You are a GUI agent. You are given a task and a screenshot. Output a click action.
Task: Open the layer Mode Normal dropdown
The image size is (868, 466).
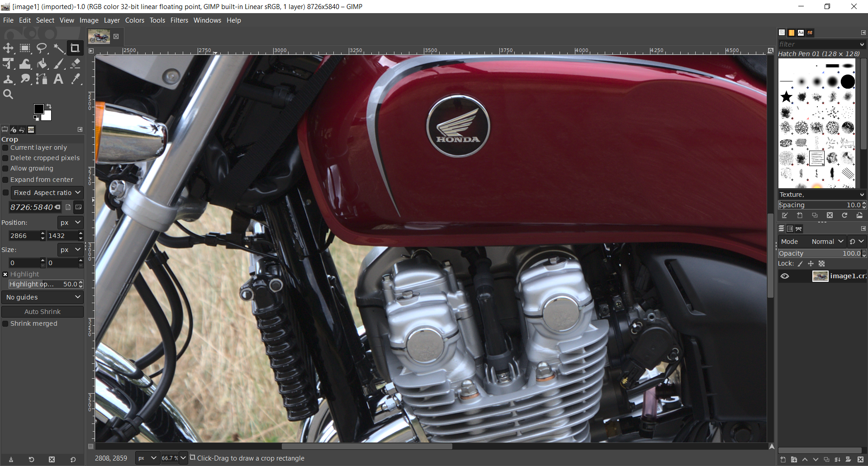click(x=827, y=242)
